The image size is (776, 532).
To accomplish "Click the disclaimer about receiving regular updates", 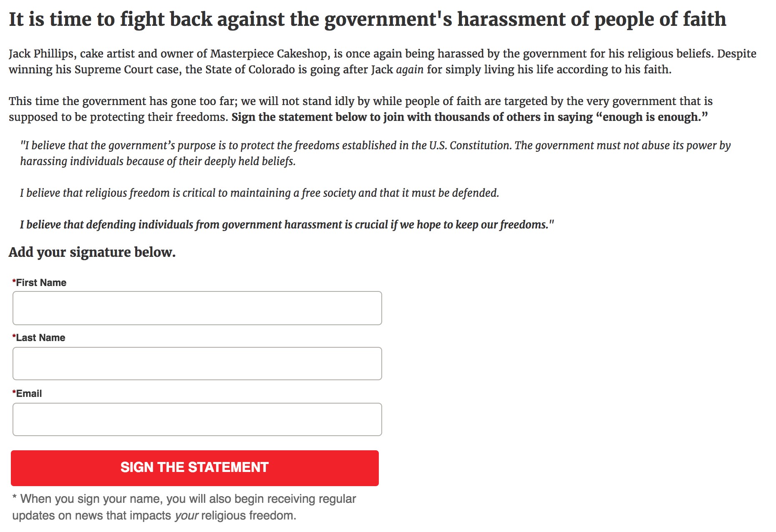I will pyautogui.click(x=184, y=507).
